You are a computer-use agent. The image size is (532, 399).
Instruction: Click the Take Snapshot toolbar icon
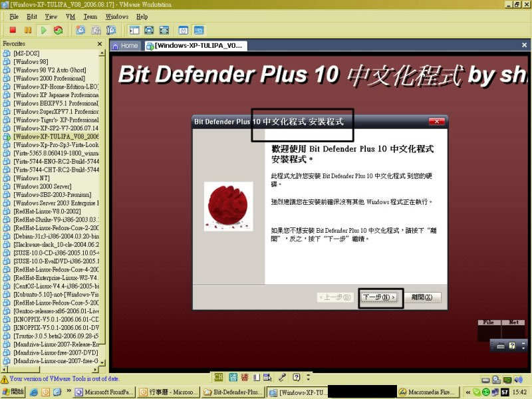80,30
